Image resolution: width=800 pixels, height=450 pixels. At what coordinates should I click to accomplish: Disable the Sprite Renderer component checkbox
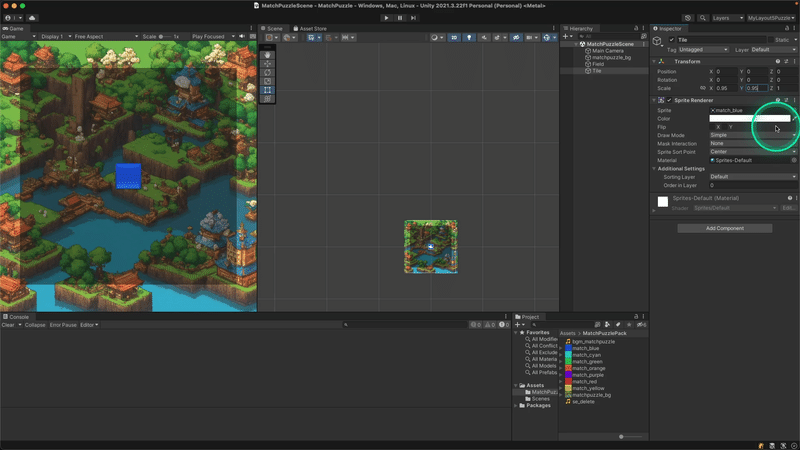coord(669,100)
